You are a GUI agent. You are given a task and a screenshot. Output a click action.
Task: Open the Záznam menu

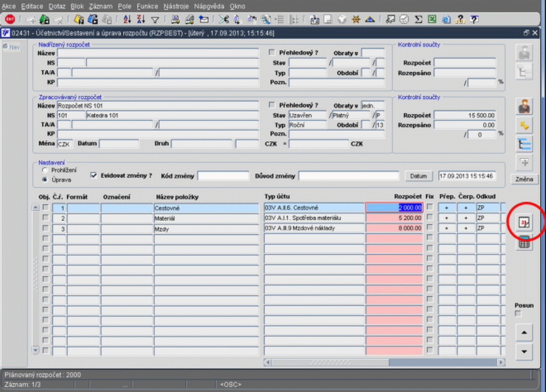point(99,5)
